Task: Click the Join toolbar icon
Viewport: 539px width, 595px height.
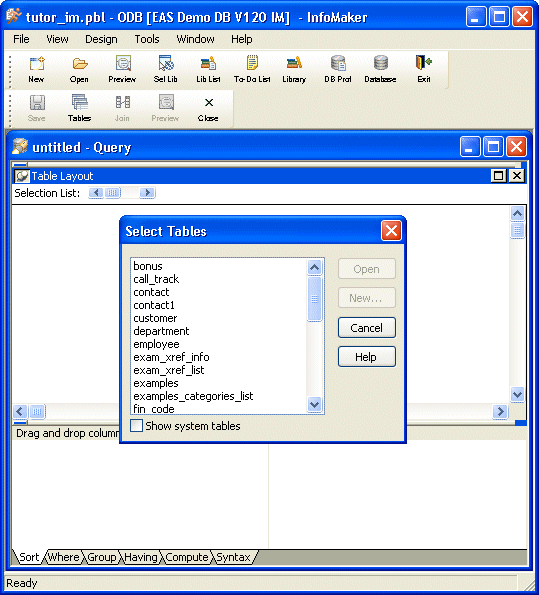Action: 122,102
